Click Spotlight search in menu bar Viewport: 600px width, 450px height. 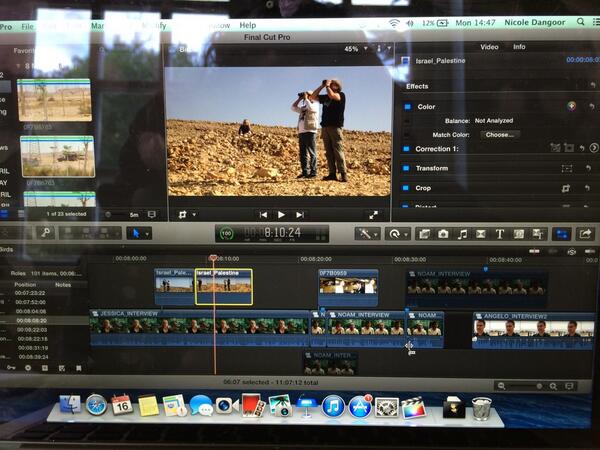point(580,22)
